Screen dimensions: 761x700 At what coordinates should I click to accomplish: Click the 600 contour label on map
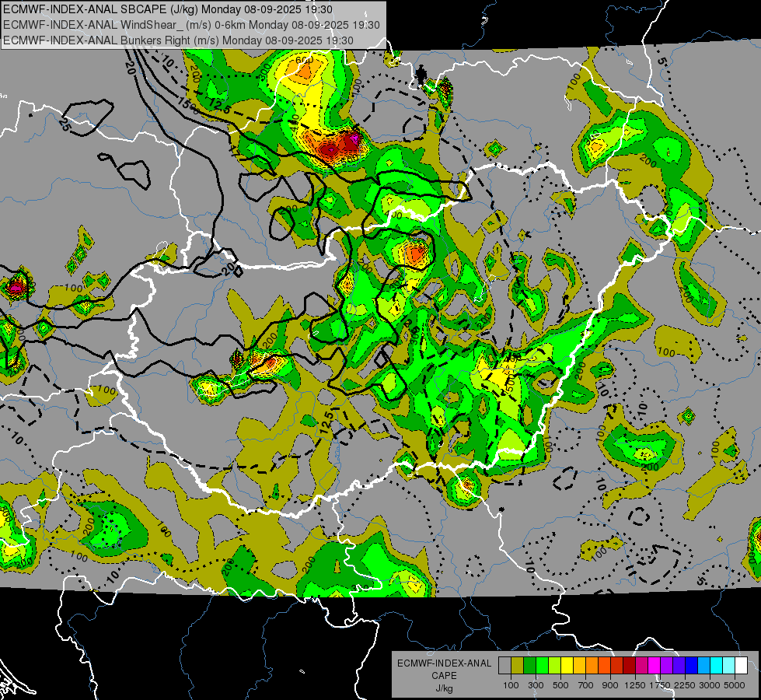pyautogui.click(x=304, y=60)
